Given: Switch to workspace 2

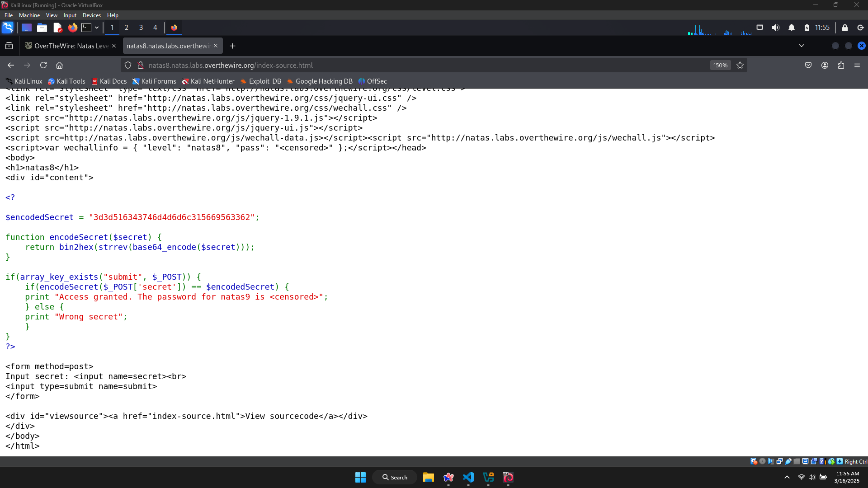Looking at the screenshot, I should [x=127, y=28].
